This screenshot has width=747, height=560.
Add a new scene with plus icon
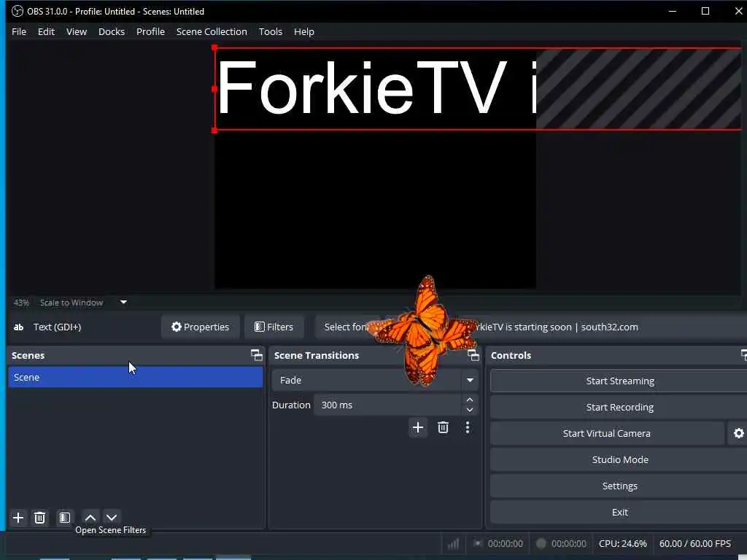[x=18, y=518]
